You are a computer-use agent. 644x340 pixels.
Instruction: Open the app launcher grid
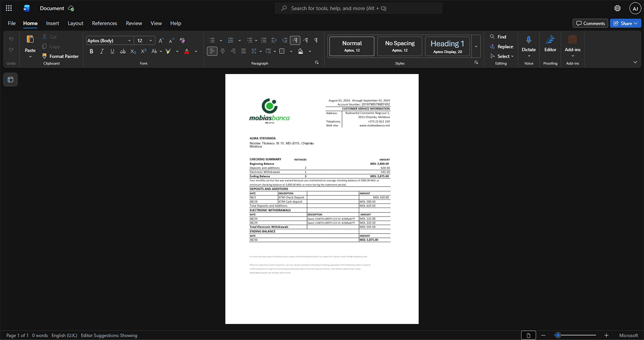pyautogui.click(x=8, y=8)
